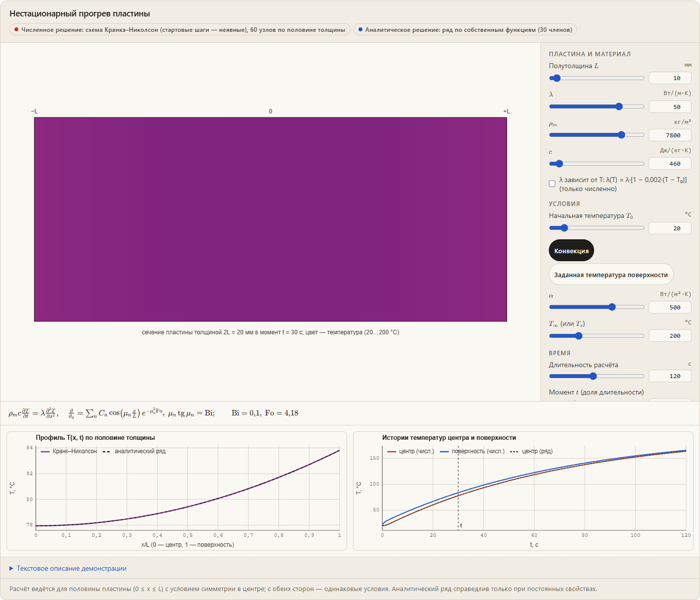Adjust the Полутолщина L slider
Screen dimensions: 700x600
(597, 78)
